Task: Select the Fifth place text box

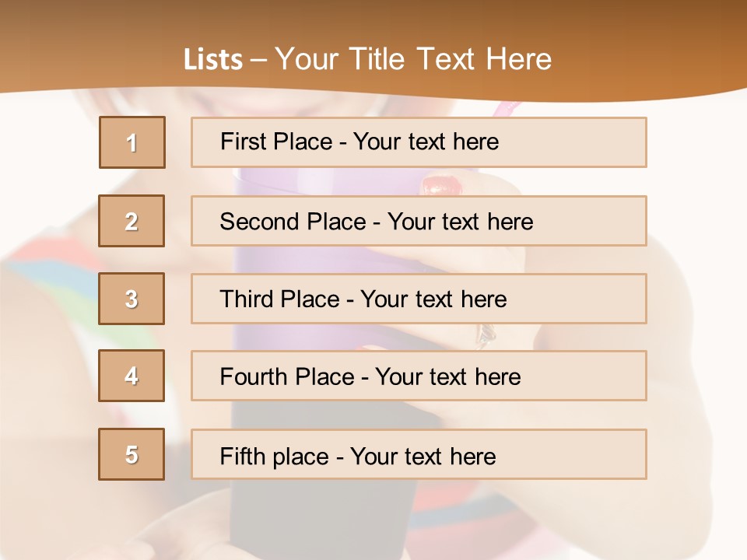Action: click(x=419, y=454)
